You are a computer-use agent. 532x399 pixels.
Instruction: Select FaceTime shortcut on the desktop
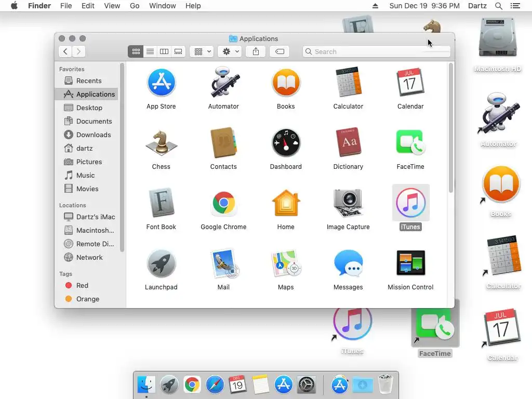point(435,328)
